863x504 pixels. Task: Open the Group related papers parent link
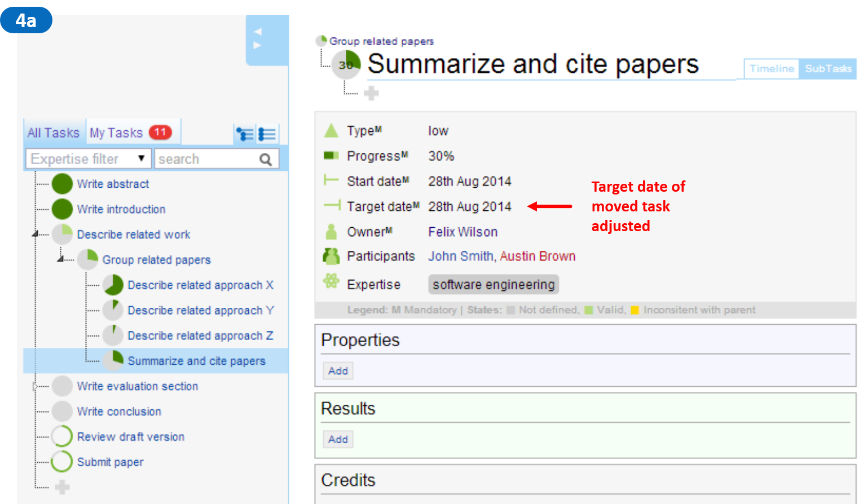point(381,41)
